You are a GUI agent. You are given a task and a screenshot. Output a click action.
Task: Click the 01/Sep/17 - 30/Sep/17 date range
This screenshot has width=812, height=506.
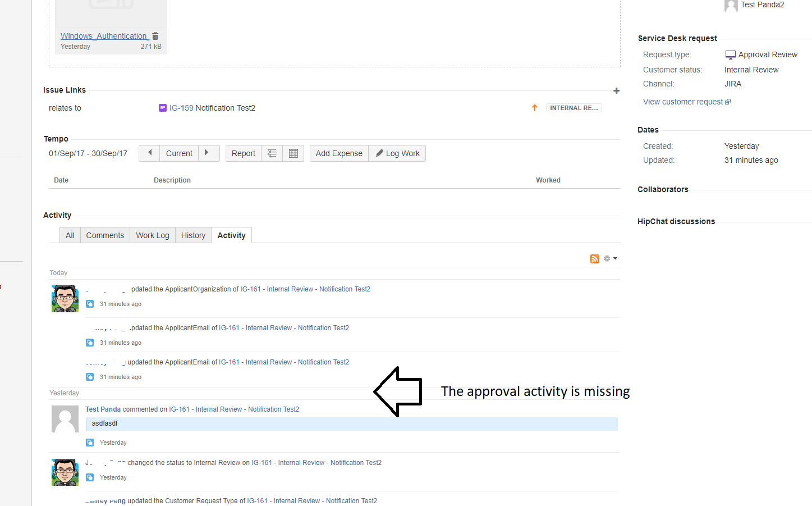(88, 153)
